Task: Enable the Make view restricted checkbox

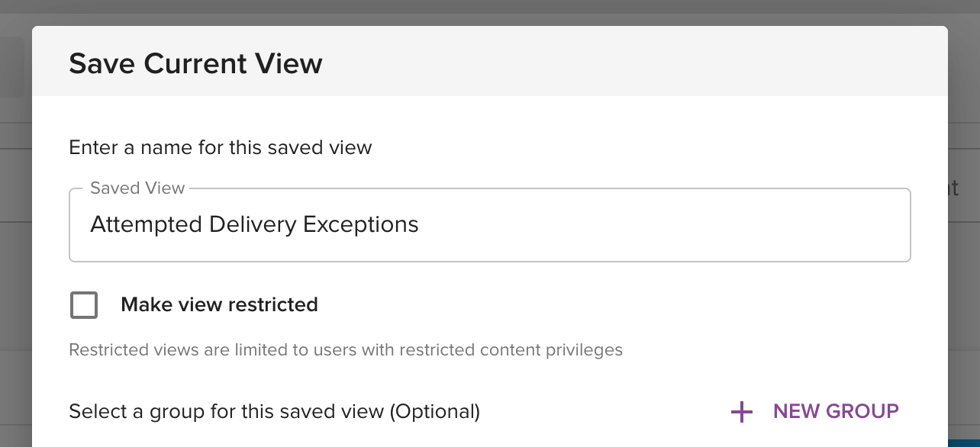Action: click(x=84, y=305)
